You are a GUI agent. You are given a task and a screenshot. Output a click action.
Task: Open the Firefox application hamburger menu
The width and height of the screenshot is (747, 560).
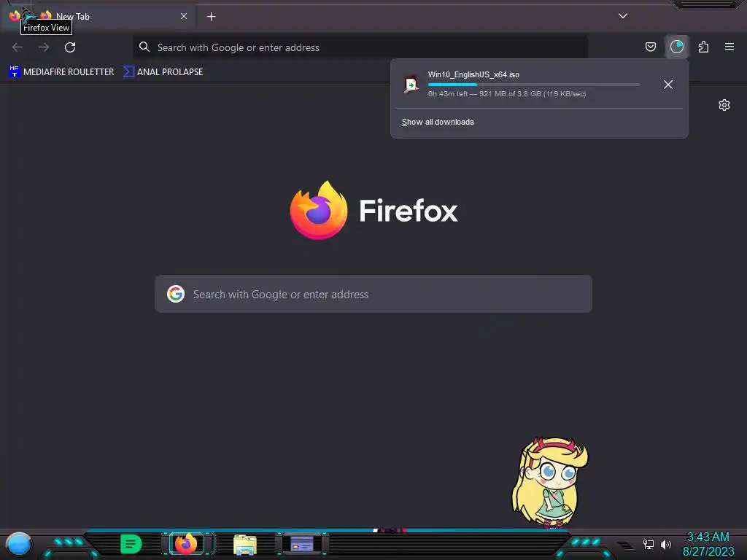[729, 47]
